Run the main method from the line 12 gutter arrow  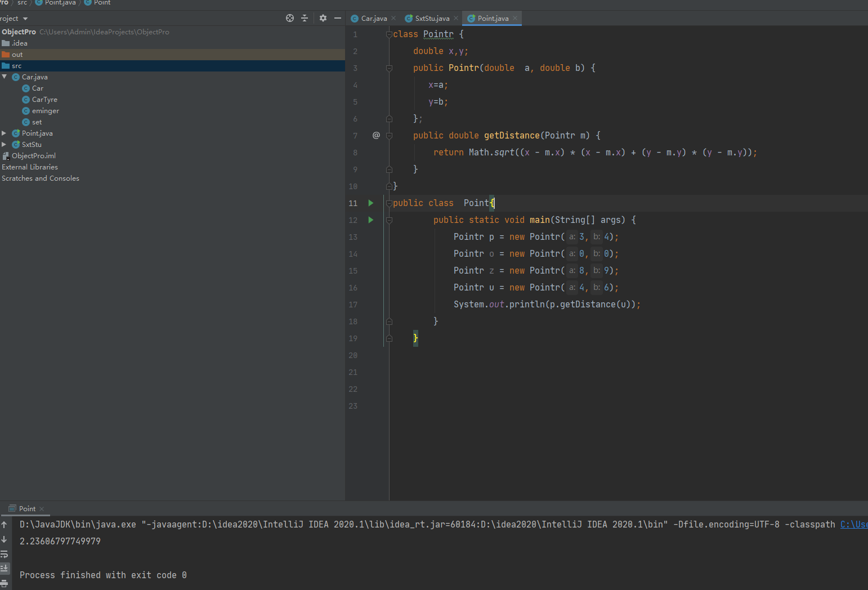[371, 220]
